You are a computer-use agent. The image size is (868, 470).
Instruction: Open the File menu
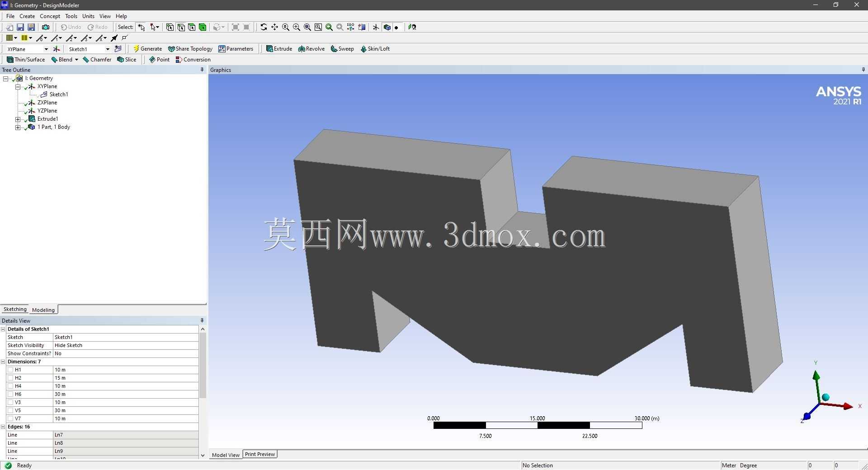[10, 16]
